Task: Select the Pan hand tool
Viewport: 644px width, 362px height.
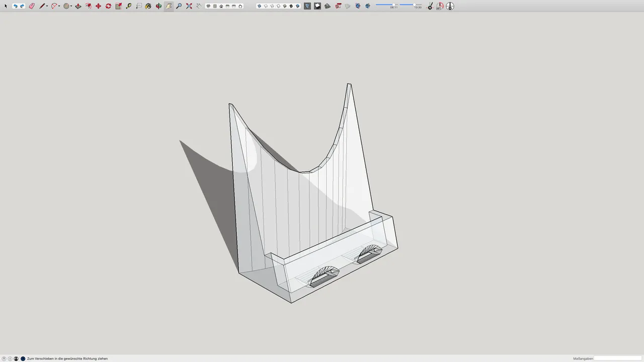Action: (169, 6)
